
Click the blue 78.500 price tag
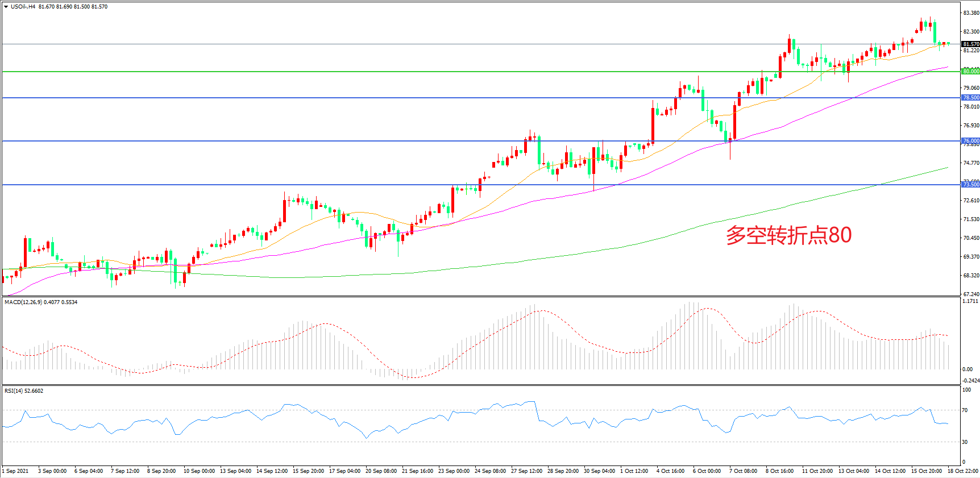tap(970, 98)
